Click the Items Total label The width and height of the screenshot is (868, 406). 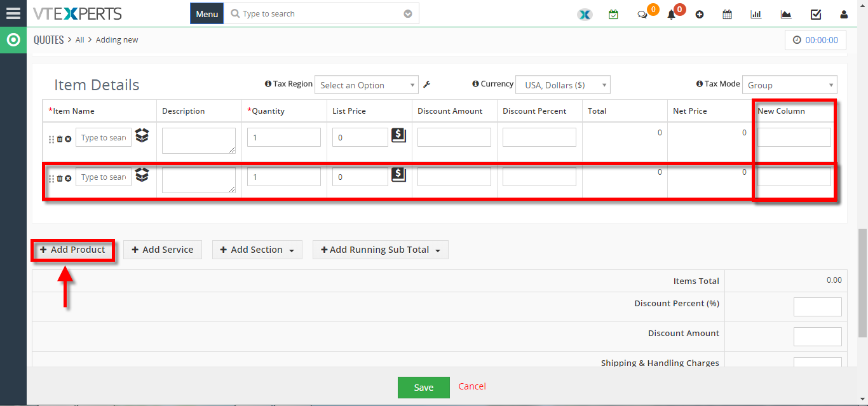[696, 281]
